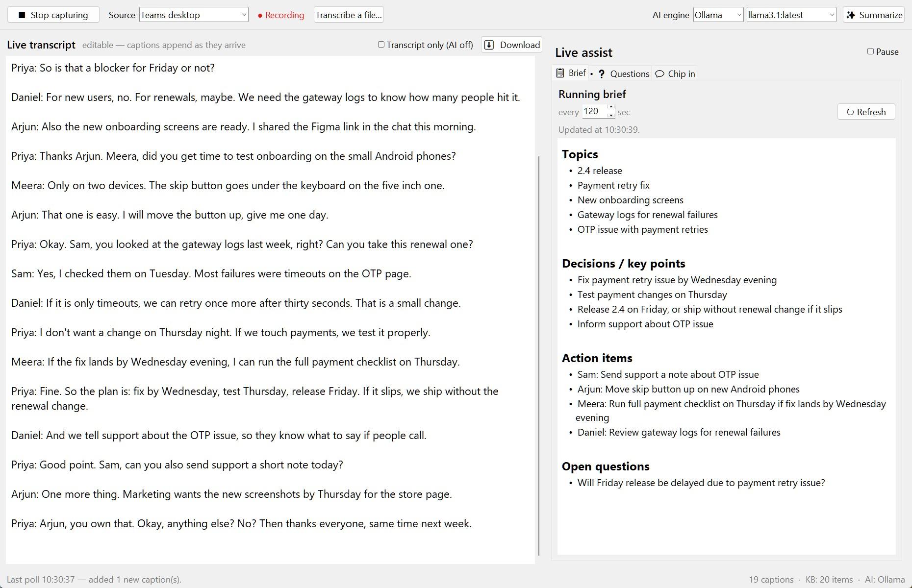912x588 pixels.
Task: Expand the AI engine Ollama dropdown
Action: 718,15
